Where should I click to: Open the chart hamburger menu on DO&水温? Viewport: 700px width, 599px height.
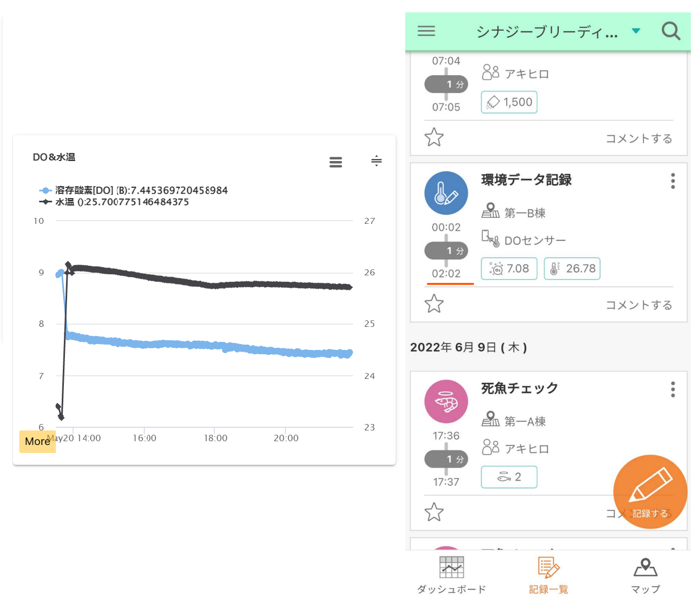336,162
